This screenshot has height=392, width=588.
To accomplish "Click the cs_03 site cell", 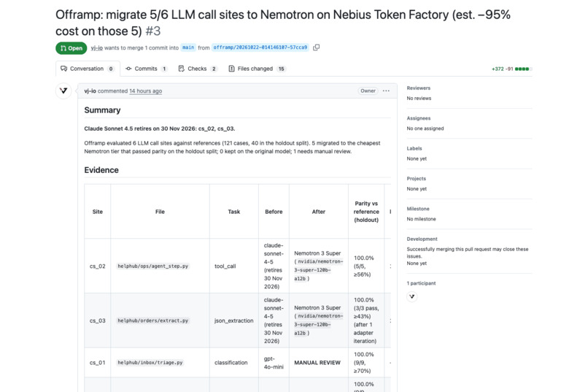I will pos(98,320).
